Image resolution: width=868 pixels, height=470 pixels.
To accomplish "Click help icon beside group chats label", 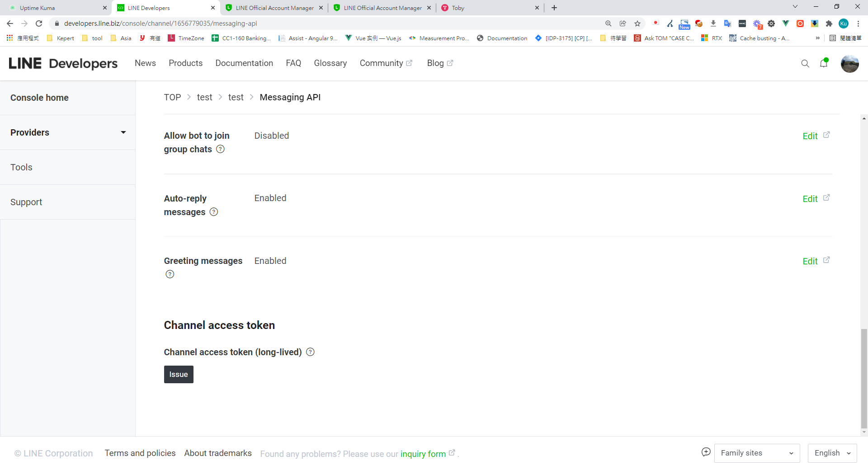I will tap(220, 149).
